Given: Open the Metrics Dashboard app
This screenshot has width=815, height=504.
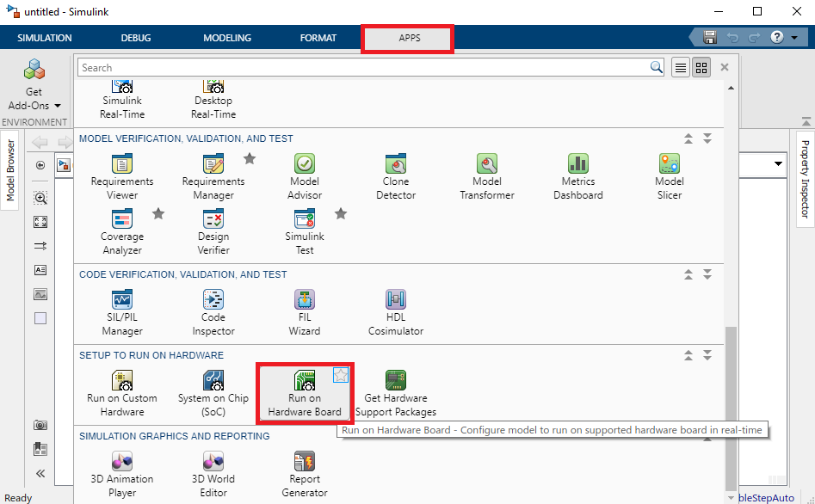Looking at the screenshot, I should click(x=577, y=175).
